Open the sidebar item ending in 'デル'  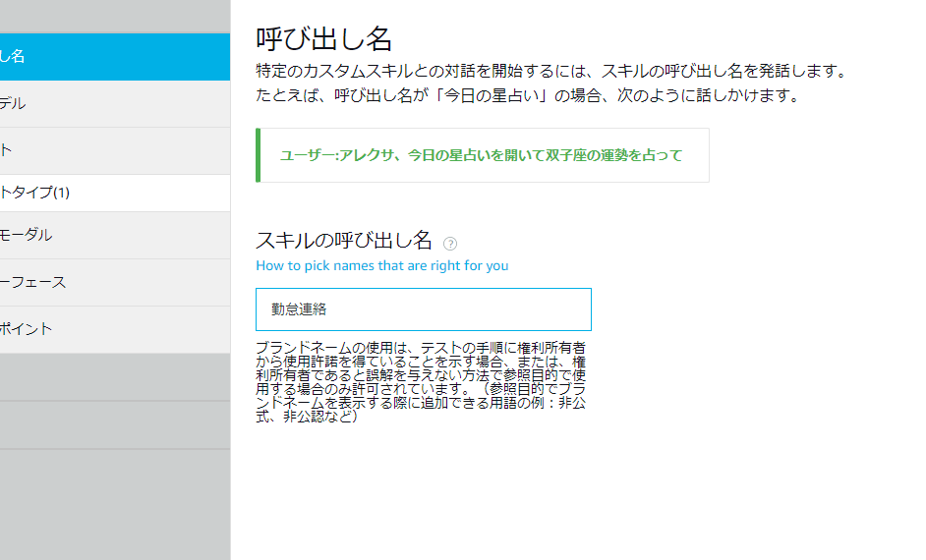click(x=115, y=104)
